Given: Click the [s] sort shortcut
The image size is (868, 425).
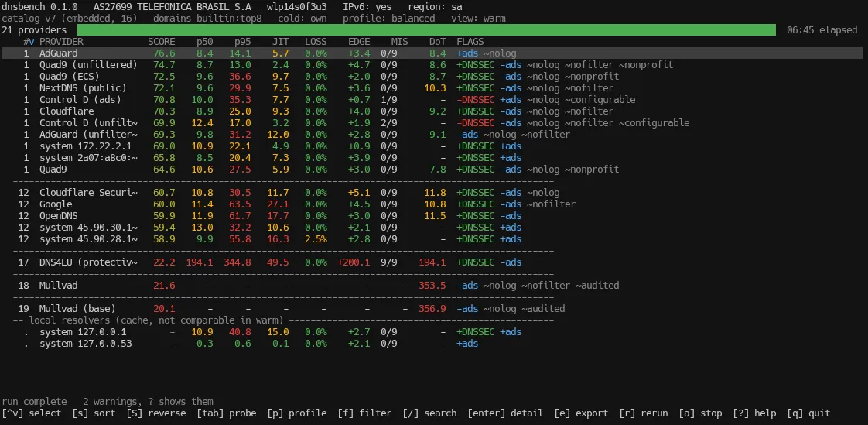Looking at the screenshot, I should click(x=94, y=413).
